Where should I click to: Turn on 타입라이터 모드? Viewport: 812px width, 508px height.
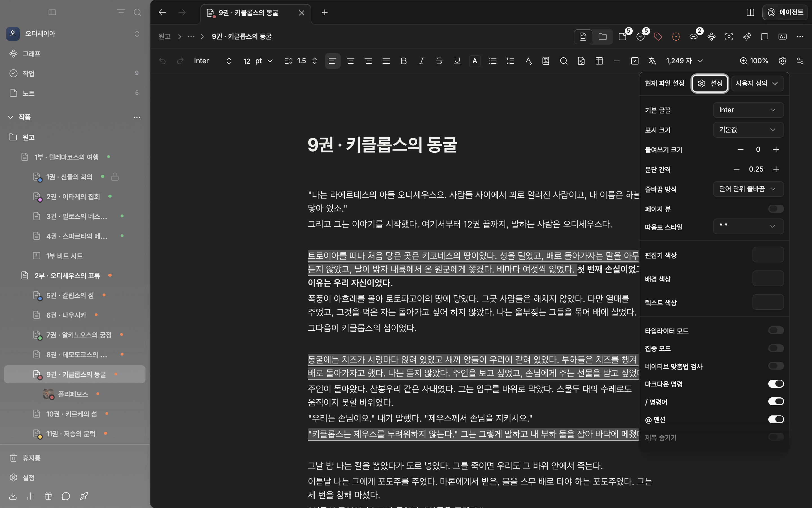776,330
